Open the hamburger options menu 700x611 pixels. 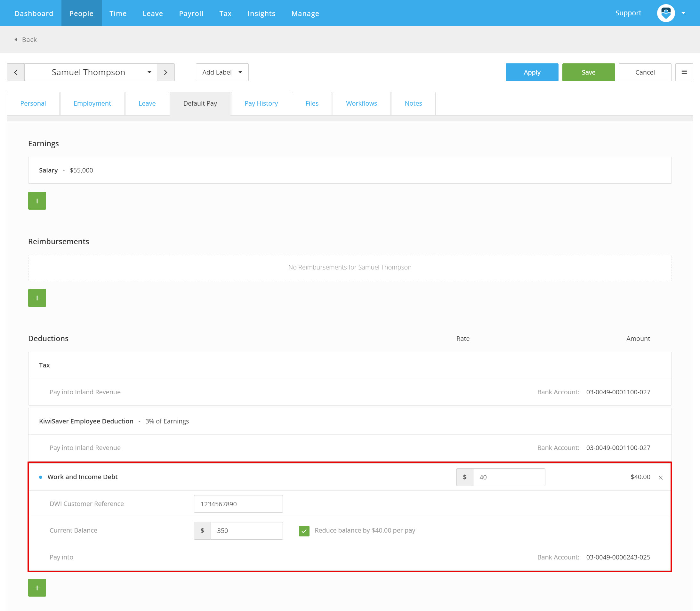tap(684, 72)
